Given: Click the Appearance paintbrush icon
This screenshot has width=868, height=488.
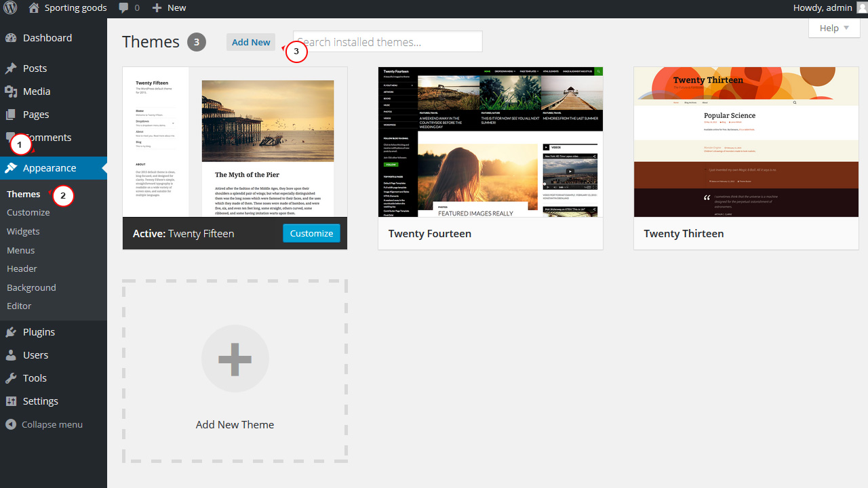Looking at the screenshot, I should [x=11, y=168].
